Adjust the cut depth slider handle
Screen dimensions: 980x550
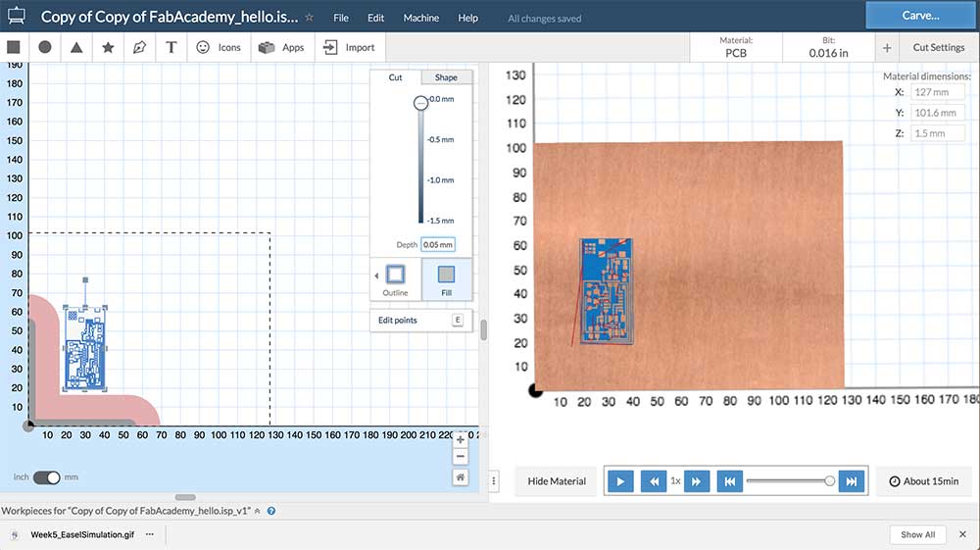(420, 103)
